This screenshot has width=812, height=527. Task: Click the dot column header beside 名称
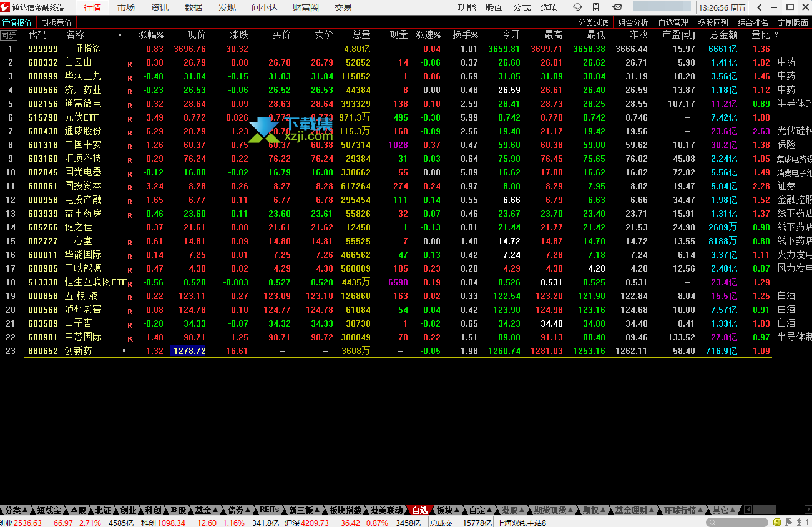coord(120,35)
